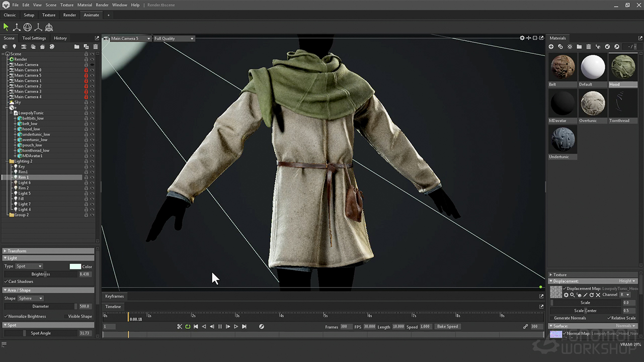Image resolution: width=644 pixels, height=362 pixels.
Task: Add a new camera with camera icon
Action: tap(24, 47)
